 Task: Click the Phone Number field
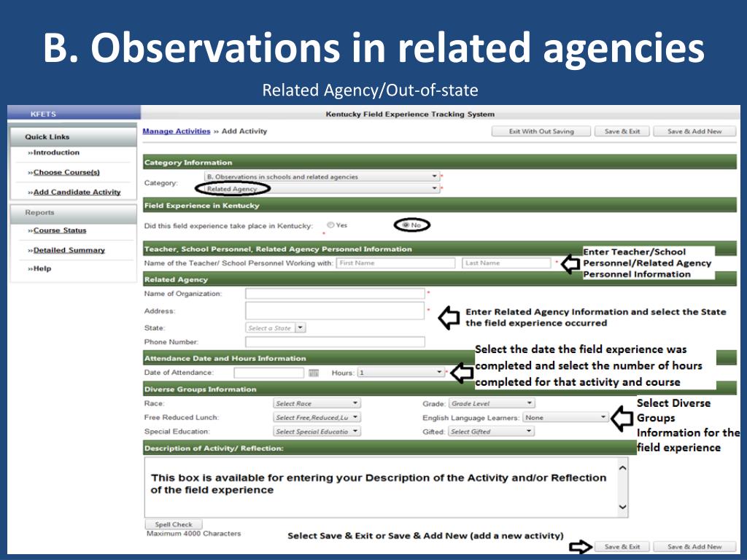coord(335,342)
